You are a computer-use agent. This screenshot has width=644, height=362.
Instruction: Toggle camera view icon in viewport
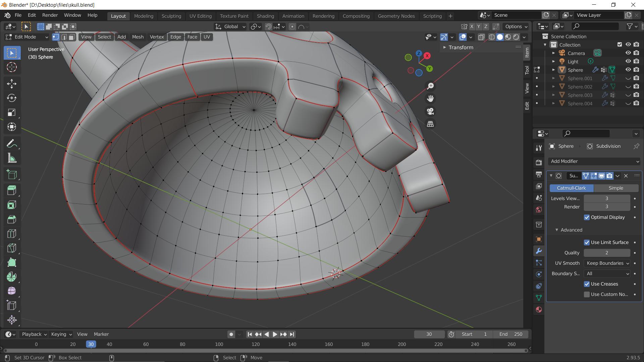430,111
